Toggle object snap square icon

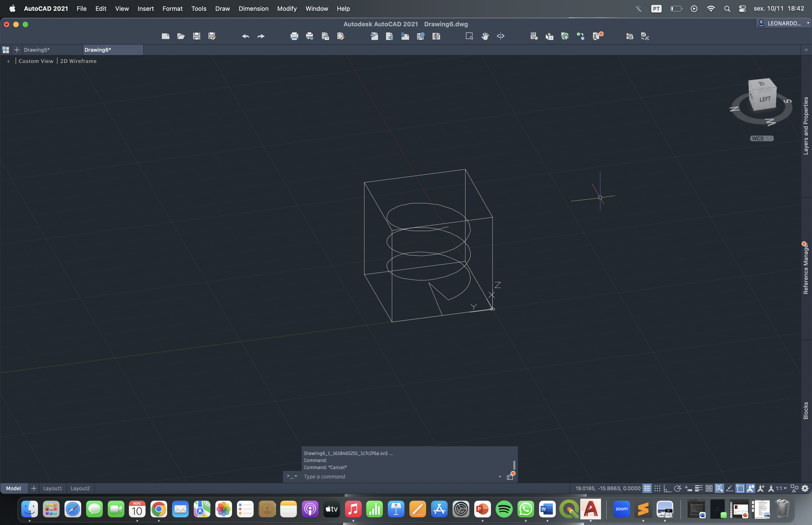[740, 488]
